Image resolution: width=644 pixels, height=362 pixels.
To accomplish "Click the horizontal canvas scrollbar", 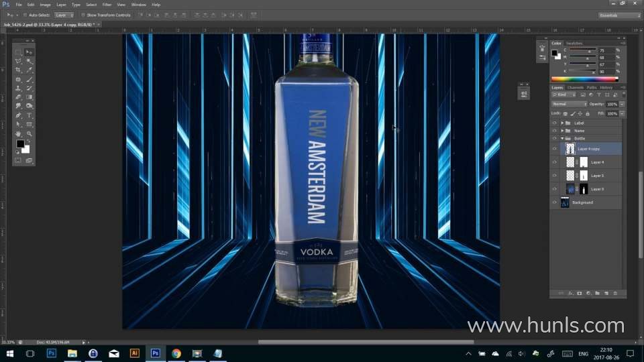I will (x=366, y=342).
